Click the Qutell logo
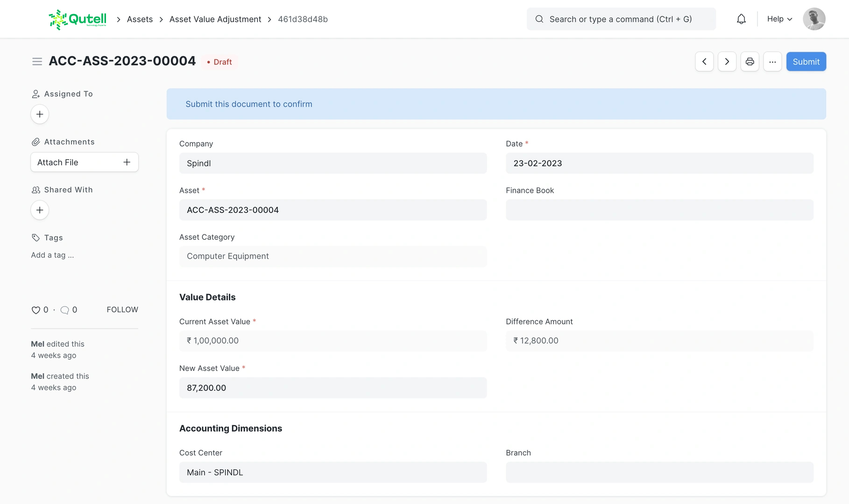The image size is (849, 504). pos(78,19)
